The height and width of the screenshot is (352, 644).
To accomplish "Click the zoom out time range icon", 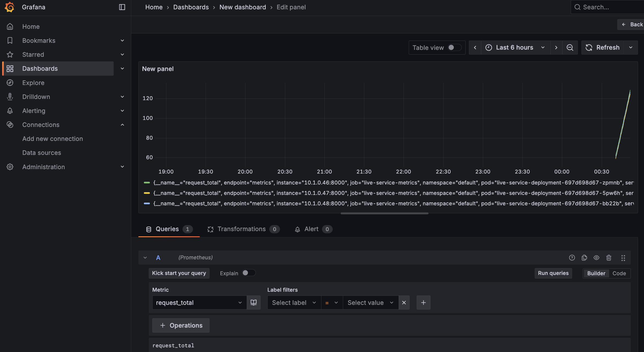I will coord(570,48).
